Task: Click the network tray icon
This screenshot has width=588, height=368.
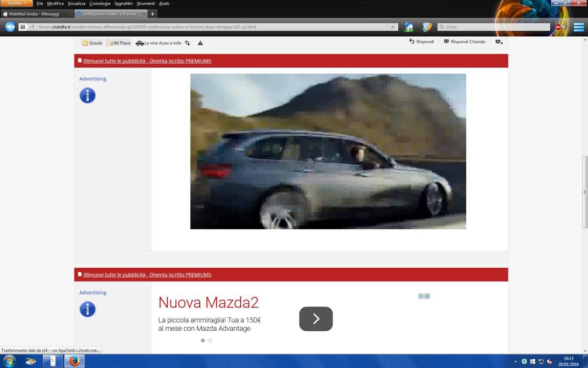Action: click(541, 362)
